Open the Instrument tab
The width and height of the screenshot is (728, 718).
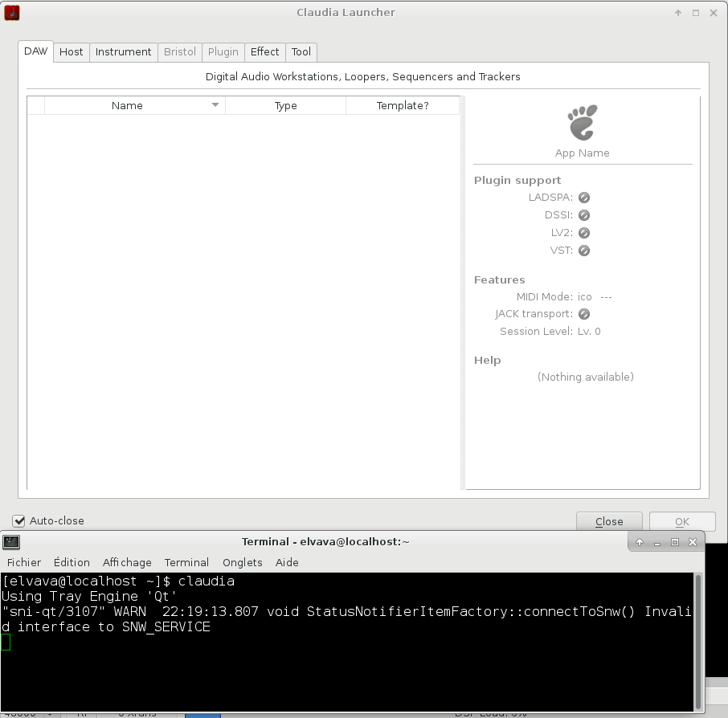click(123, 52)
